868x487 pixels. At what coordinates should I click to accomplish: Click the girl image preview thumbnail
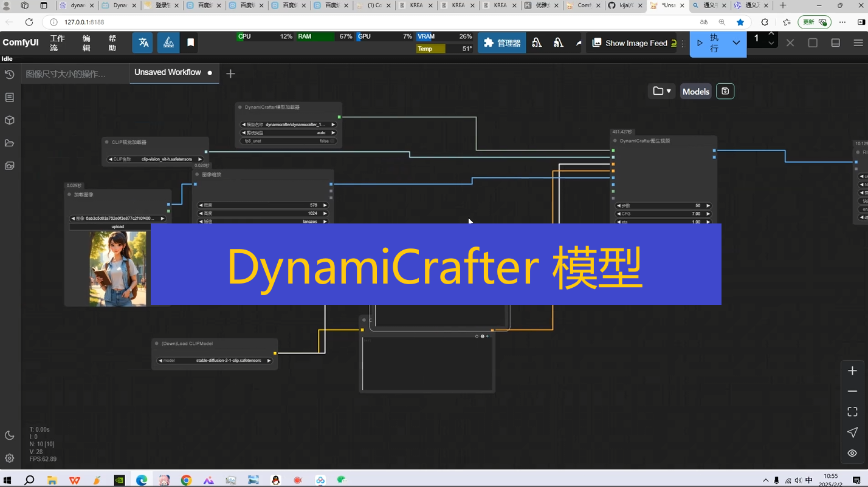click(118, 268)
